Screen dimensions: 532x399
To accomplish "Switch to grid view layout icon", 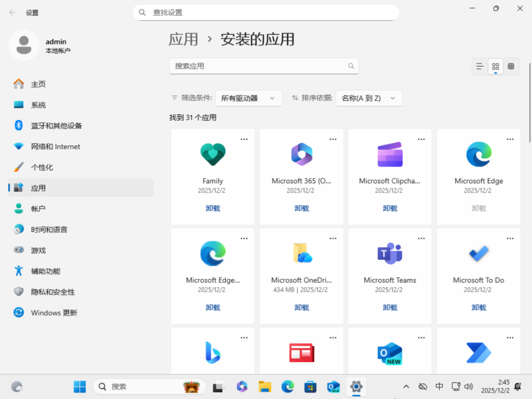I will [496, 66].
